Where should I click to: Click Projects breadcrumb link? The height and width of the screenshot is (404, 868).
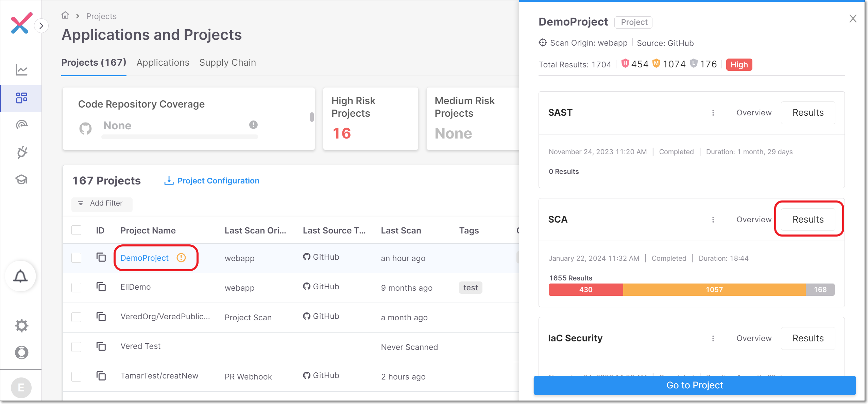[x=101, y=16]
